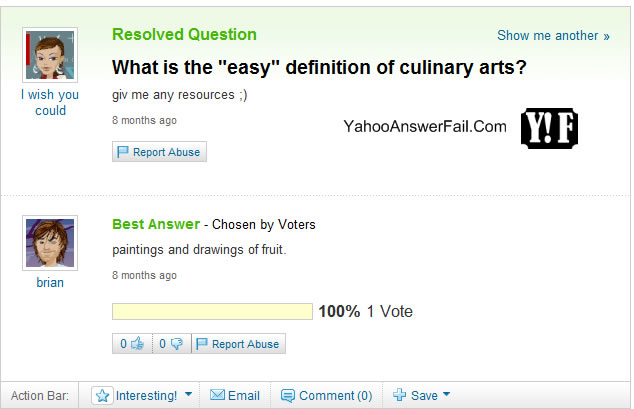Click the thumbs down vote icon
The width and height of the screenshot is (634, 409).
tap(176, 344)
